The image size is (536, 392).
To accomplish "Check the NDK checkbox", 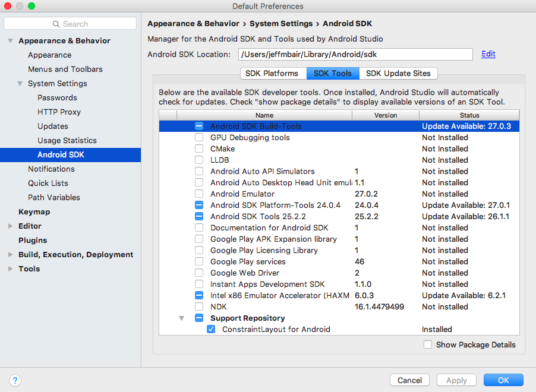I will tap(199, 306).
